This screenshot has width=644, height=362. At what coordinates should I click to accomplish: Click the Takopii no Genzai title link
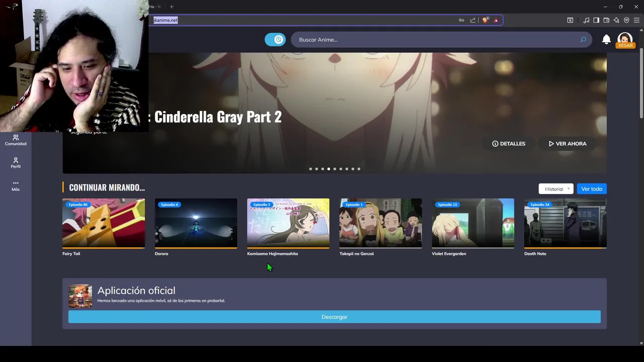pos(357,254)
